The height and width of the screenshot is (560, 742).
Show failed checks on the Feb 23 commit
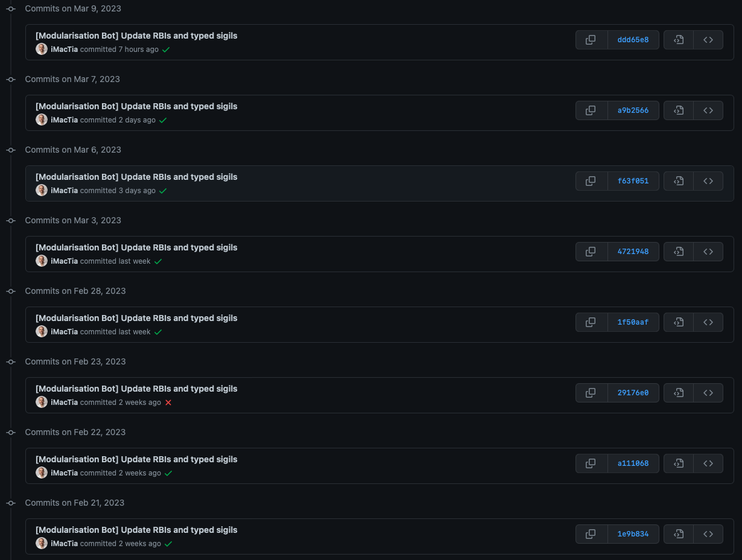point(168,402)
